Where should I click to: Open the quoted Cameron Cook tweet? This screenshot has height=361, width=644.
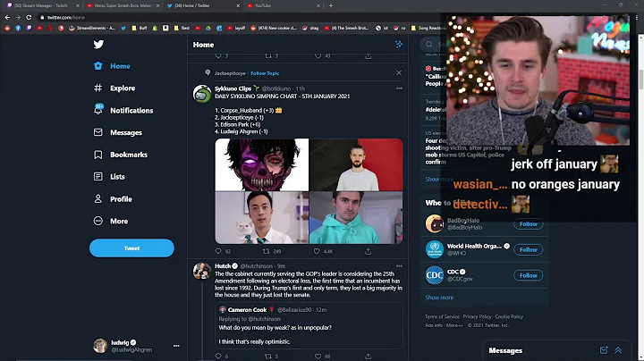[309, 325]
